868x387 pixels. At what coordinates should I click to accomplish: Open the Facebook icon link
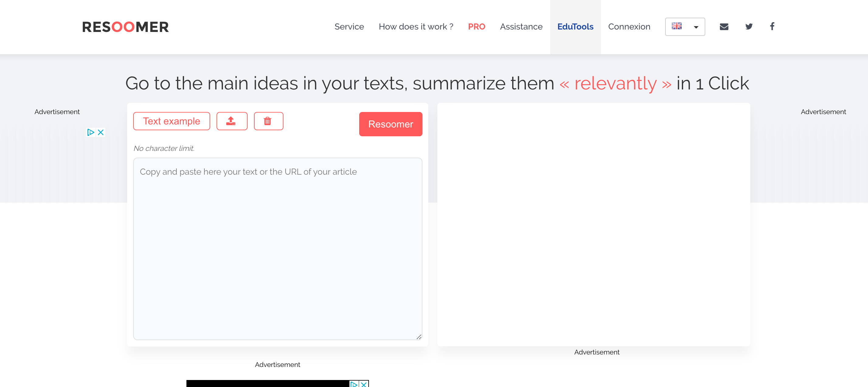pyautogui.click(x=772, y=26)
